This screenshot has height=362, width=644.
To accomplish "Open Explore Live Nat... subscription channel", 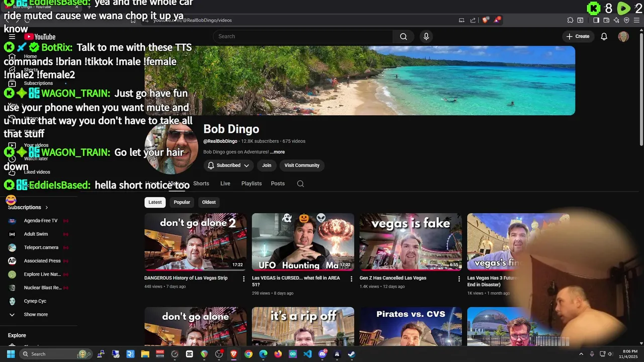I will point(39,274).
